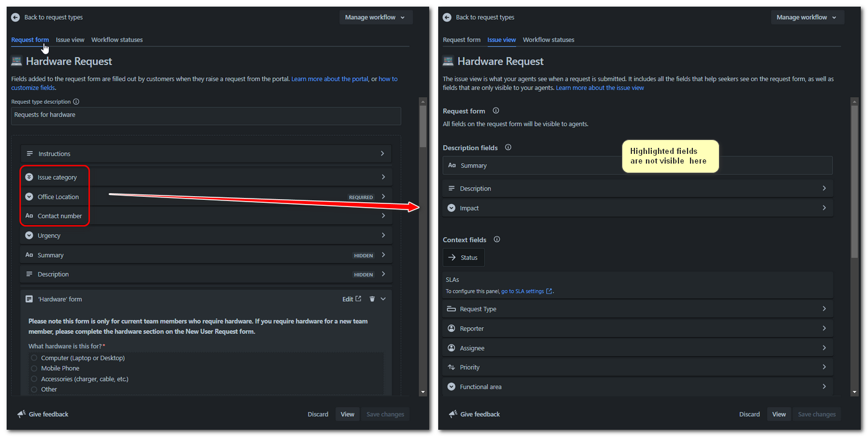Click the trash icon on the 'Hardware' form

click(372, 299)
